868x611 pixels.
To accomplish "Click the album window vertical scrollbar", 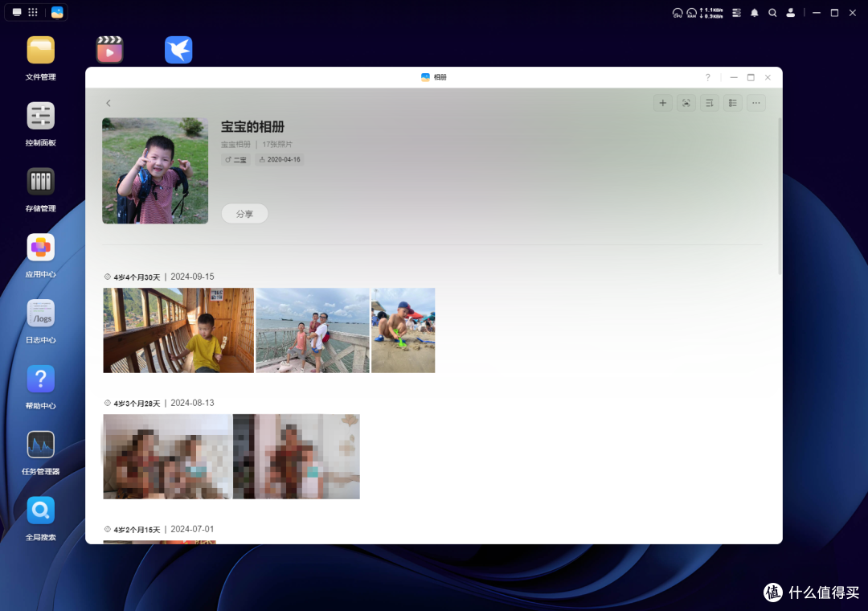I will [780, 196].
